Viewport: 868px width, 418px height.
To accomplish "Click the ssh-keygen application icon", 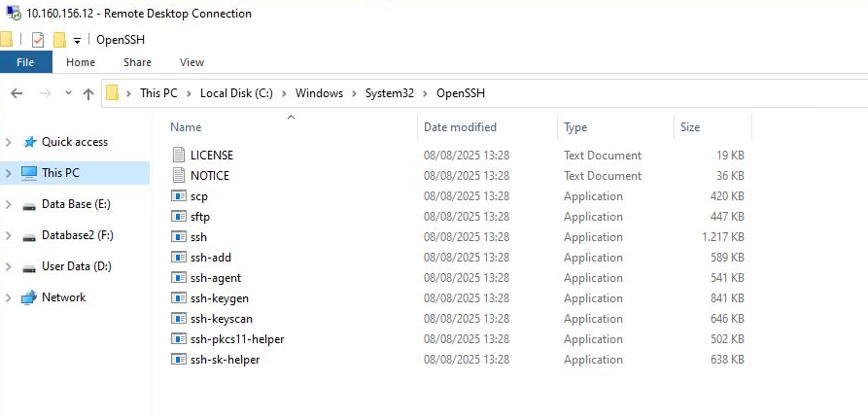I will (178, 298).
